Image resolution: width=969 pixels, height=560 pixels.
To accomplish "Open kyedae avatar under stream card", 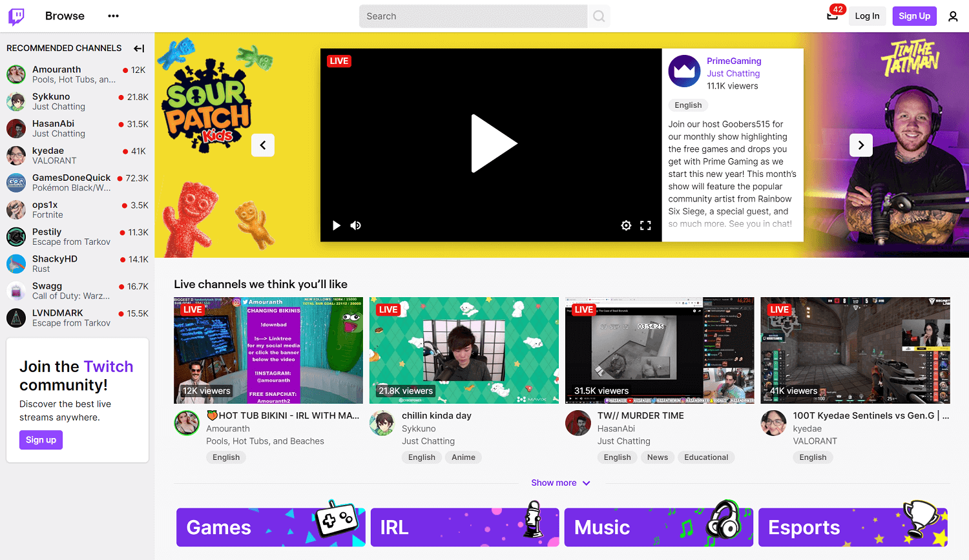I will pyautogui.click(x=774, y=423).
